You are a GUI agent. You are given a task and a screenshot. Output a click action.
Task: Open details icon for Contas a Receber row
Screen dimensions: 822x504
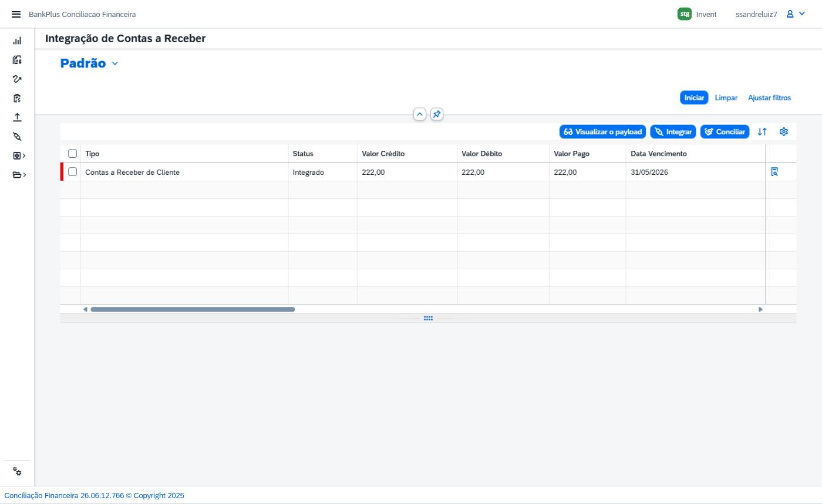pyautogui.click(x=774, y=172)
